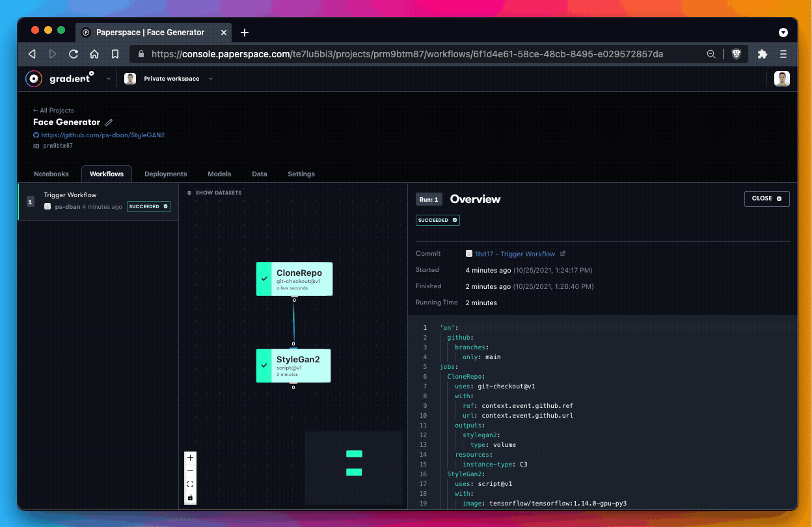Screen dimensions: 812x527
Task: Switch to the Deployments tab
Action: [x=166, y=174]
